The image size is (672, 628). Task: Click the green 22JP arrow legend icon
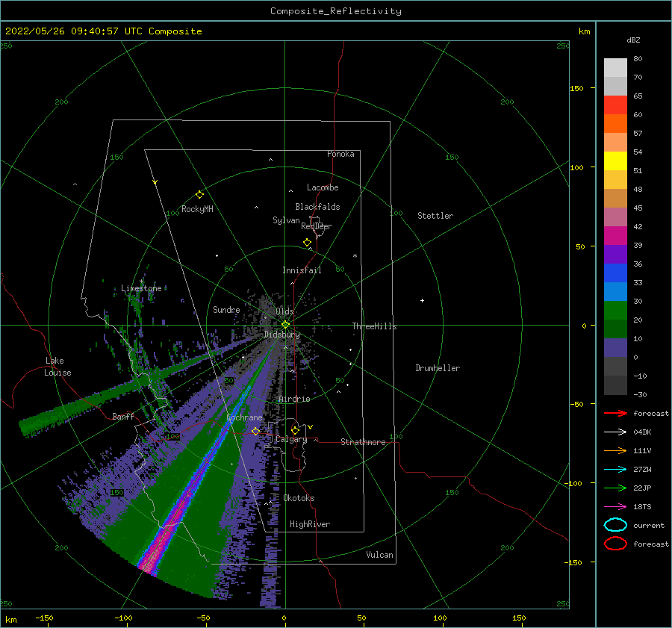[615, 488]
